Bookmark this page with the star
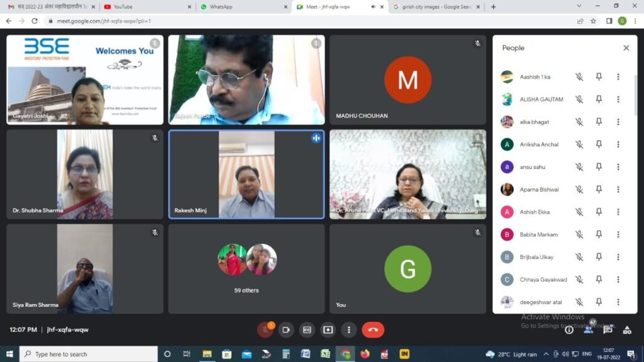The height and width of the screenshot is (362, 644). click(x=594, y=21)
